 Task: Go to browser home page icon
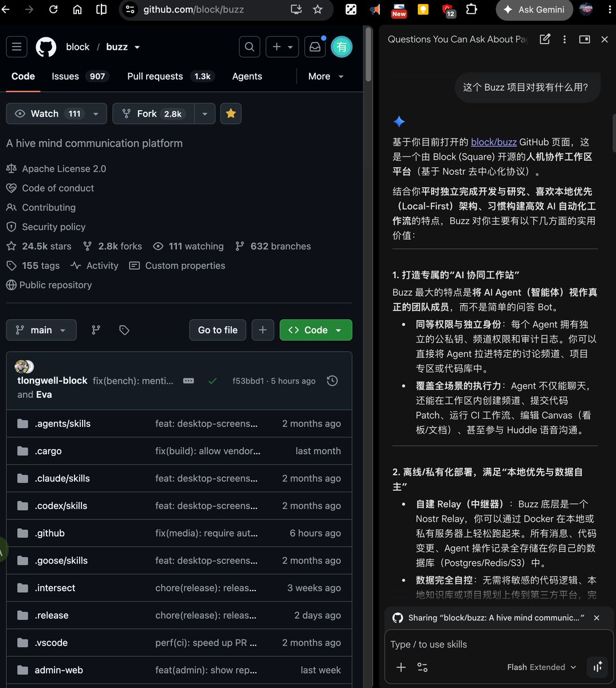click(77, 9)
